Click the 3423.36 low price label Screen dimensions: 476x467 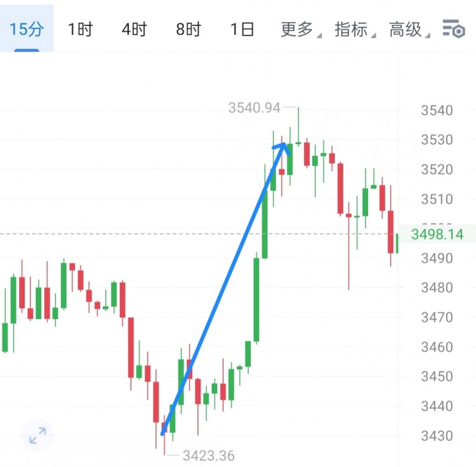tap(208, 456)
